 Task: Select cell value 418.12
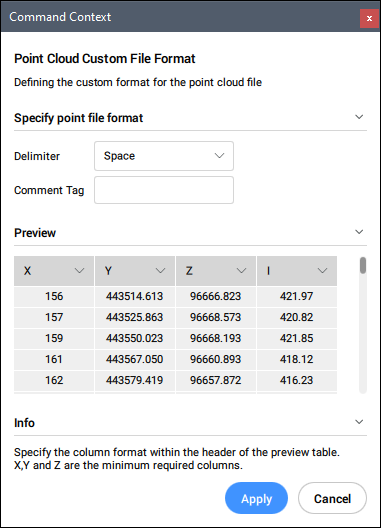pos(297,359)
